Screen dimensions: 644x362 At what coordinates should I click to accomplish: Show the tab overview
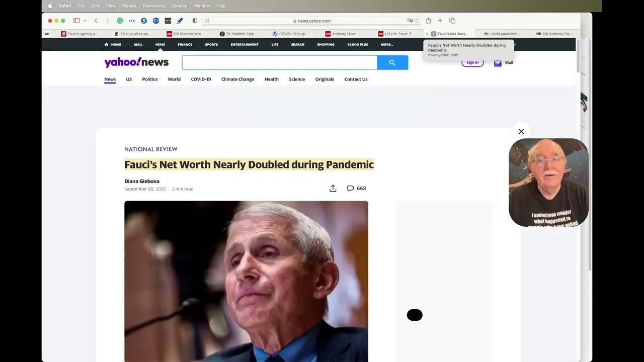tap(452, 21)
